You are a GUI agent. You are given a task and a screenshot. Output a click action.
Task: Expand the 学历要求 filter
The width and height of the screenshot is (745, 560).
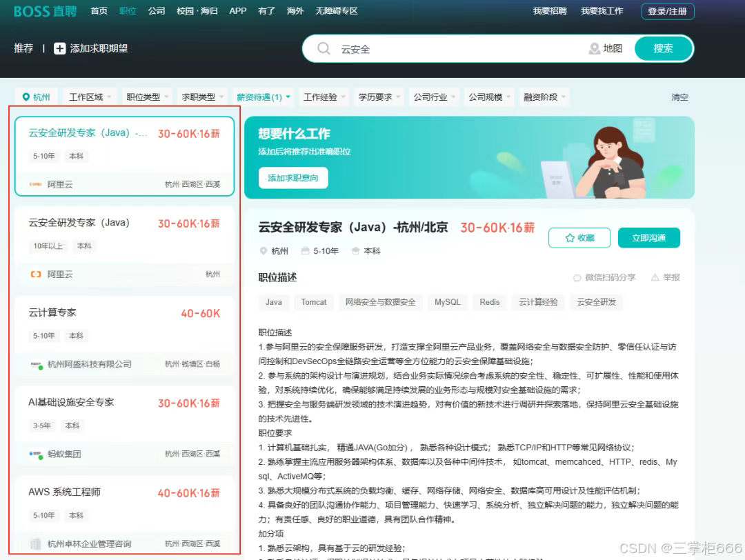(379, 97)
